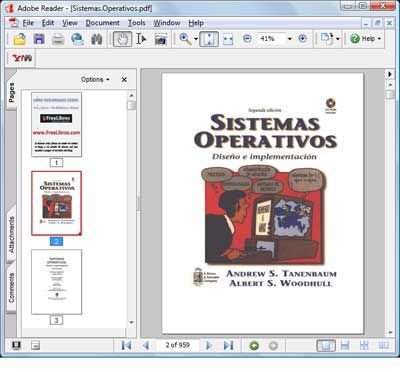Restore the document with the inner restore button
The image size is (400, 372).
[378, 23]
